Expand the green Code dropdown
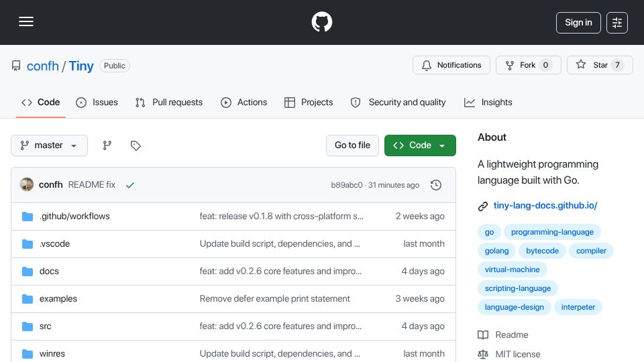The width and height of the screenshot is (644, 362). pos(420,145)
